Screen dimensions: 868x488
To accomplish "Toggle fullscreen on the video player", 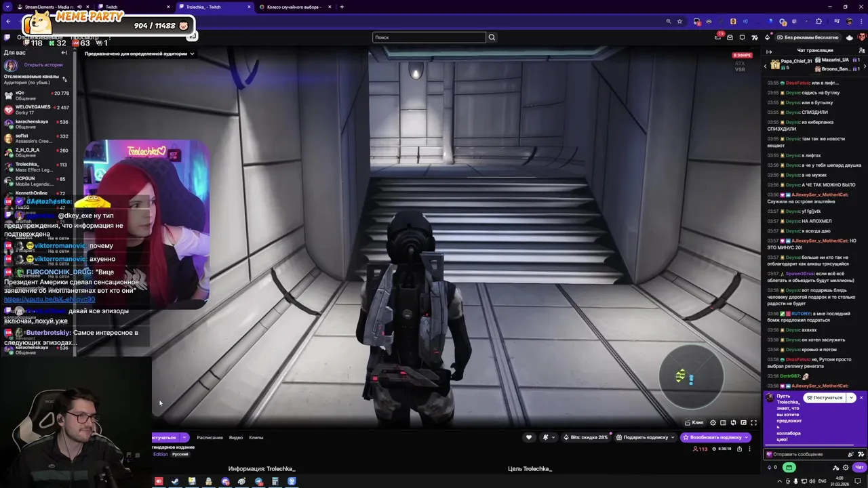I will pyautogui.click(x=753, y=423).
